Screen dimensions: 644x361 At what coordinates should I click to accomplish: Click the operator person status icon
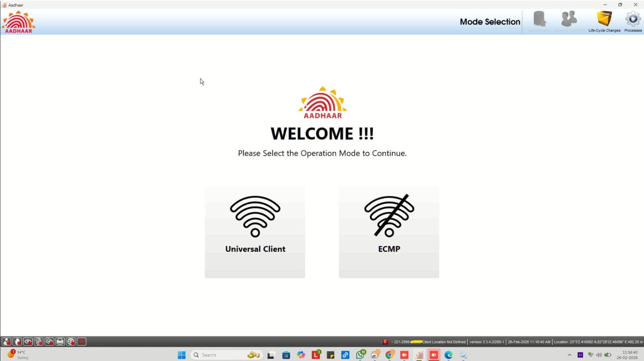[6, 342]
